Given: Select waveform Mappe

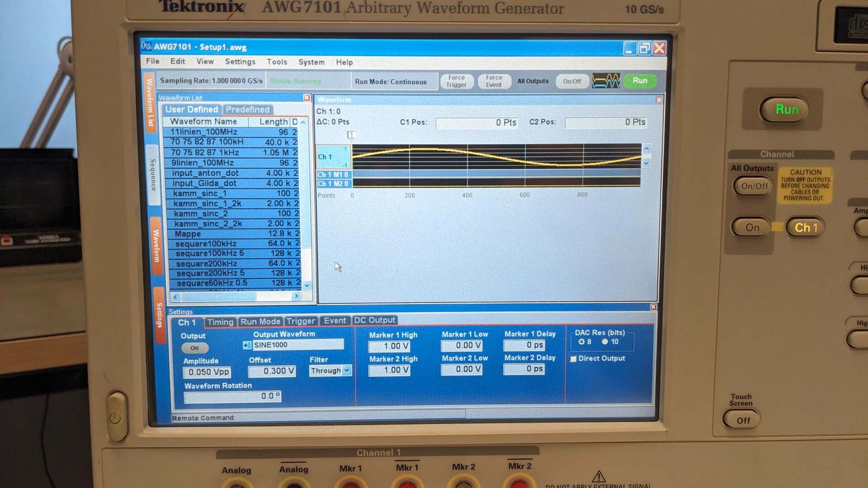Looking at the screenshot, I should click(234, 234).
